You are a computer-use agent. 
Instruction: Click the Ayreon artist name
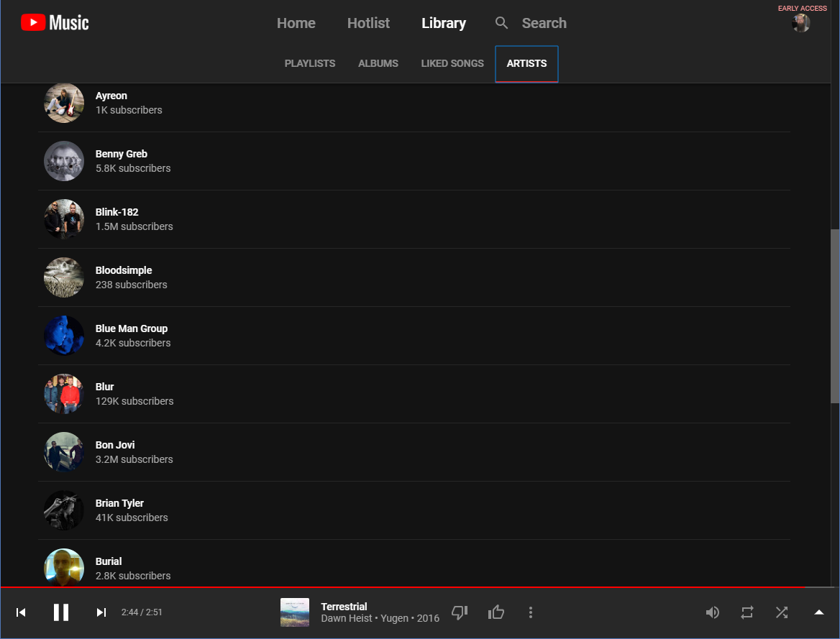(111, 96)
